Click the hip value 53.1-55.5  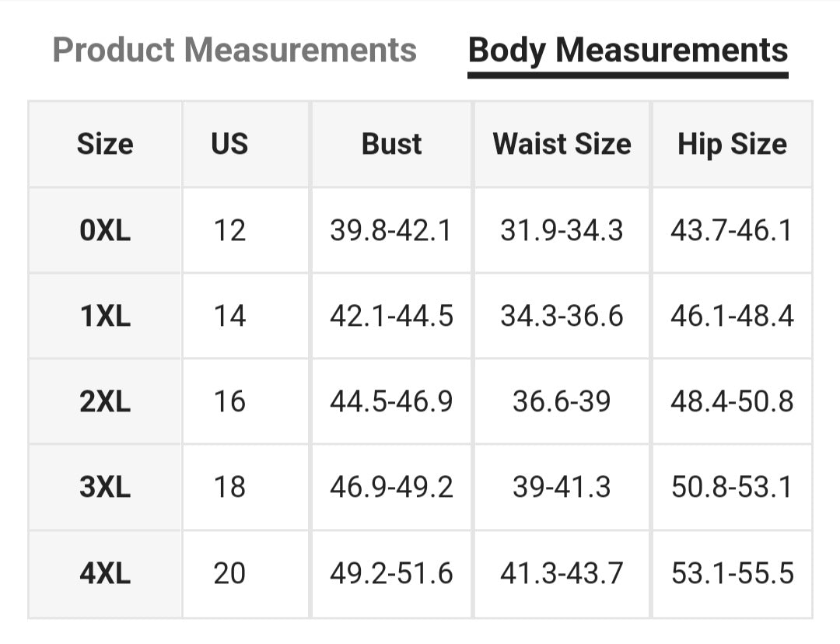732,573
